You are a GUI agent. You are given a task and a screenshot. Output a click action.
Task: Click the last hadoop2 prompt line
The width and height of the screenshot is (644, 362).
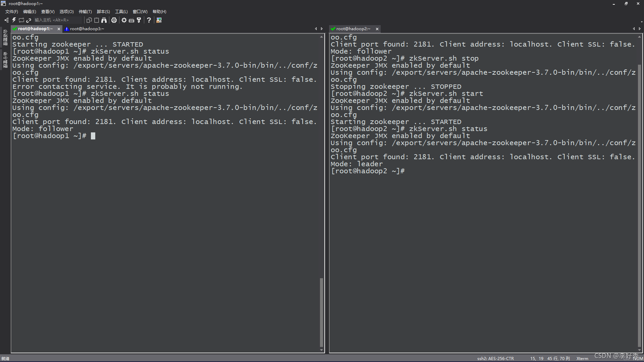pyautogui.click(x=368, y=171)
